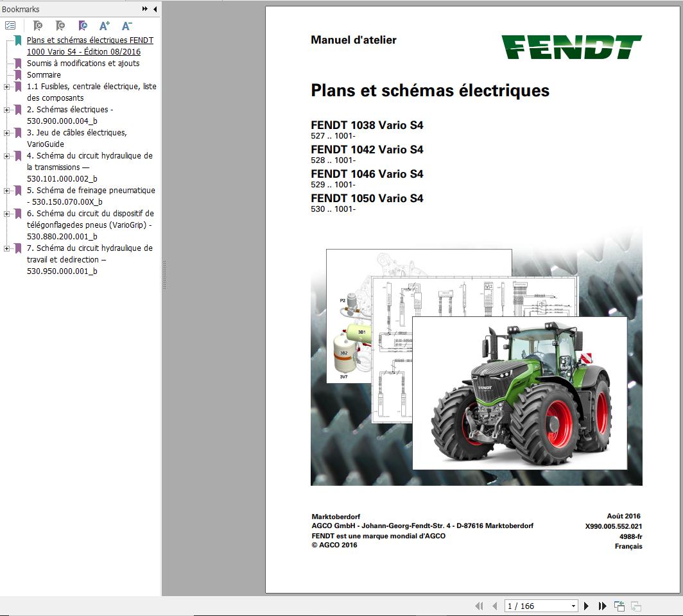The height and width of the screenshot is (616, 683).
Task: Open the 'Soumis à modifications et ajouts' bookmark
Action: coord(83,63)
